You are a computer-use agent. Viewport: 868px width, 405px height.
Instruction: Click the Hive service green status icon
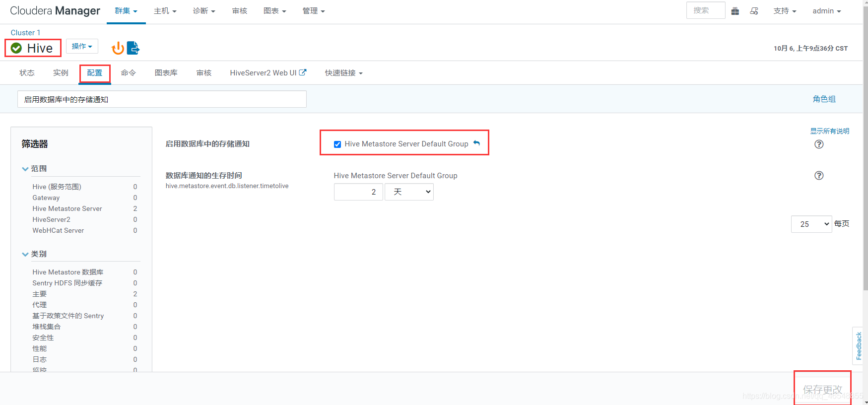[x=16, y=48]
